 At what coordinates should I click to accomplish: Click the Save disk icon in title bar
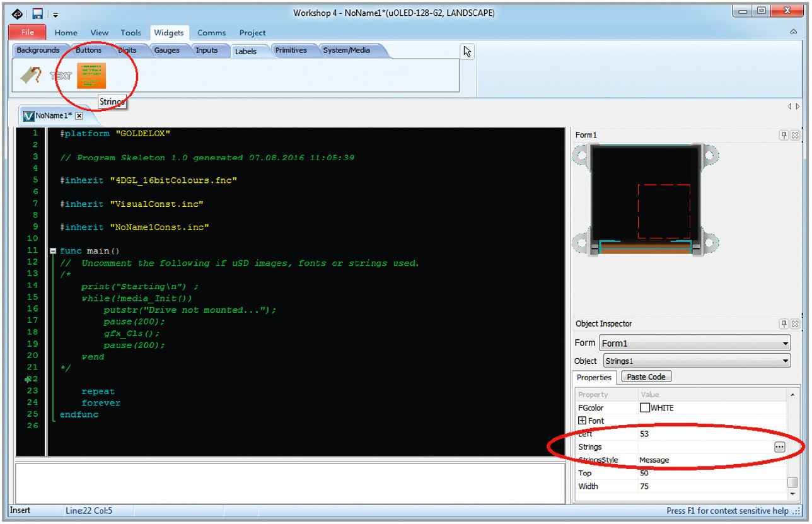(x=38, y=13)
